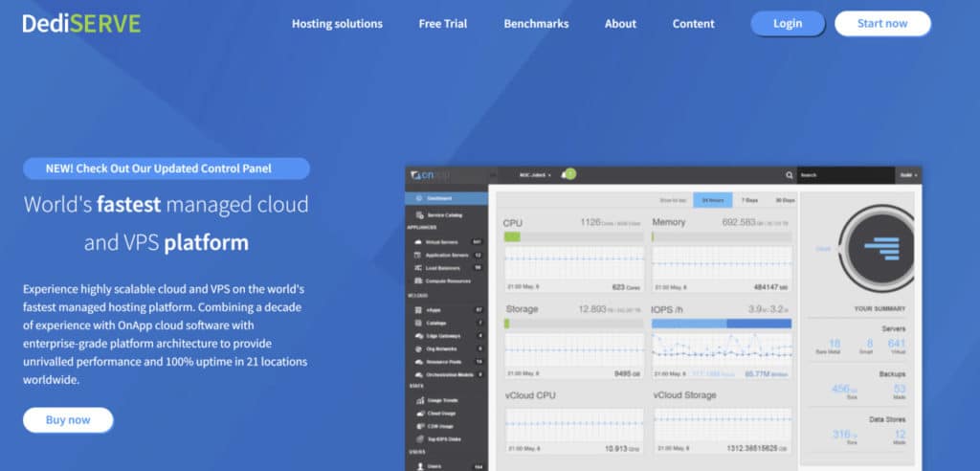Open Usage Trends in the Stats section
This screenshot has height=471, width=980.
[x=441, y=400]
